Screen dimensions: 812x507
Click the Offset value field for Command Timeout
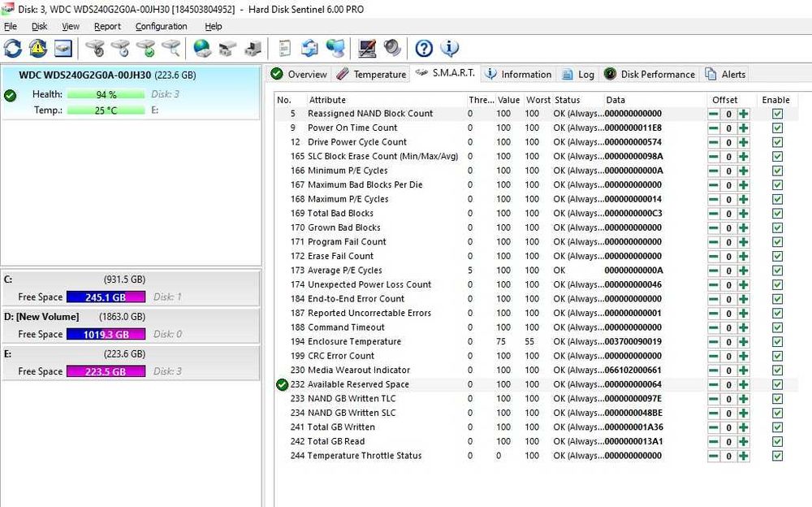click(x=728, y=327)
